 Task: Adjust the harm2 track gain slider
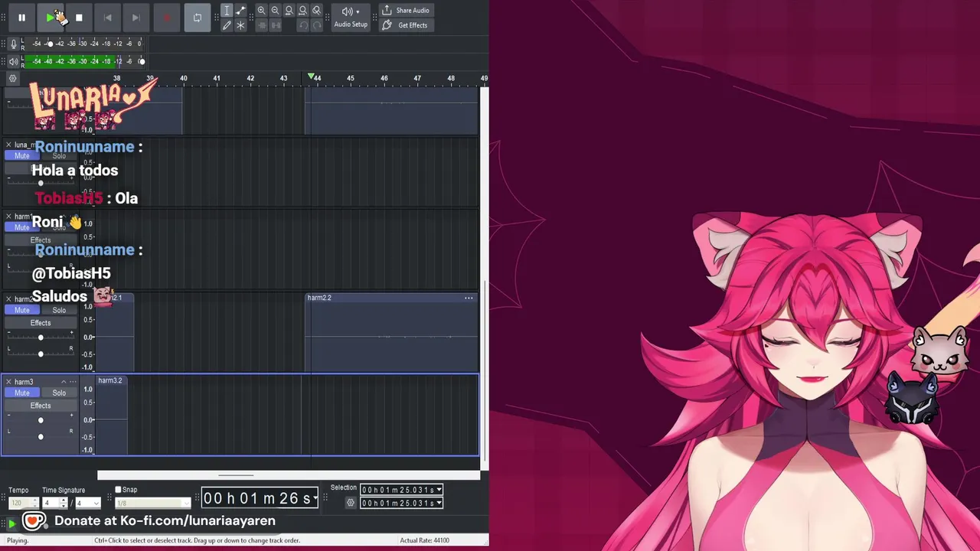pyautogui.click(x=41, y=337)
